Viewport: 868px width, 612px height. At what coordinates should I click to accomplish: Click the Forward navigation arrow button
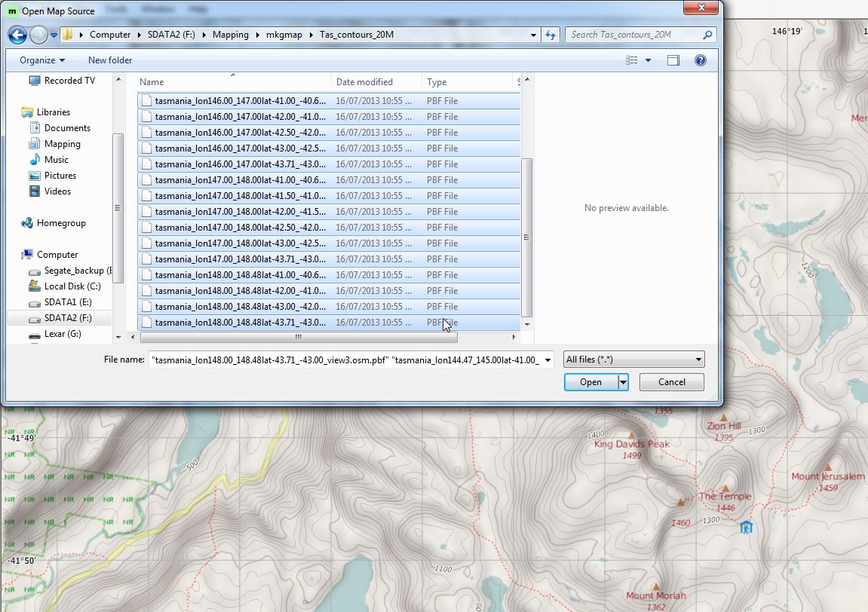(38, 35)
